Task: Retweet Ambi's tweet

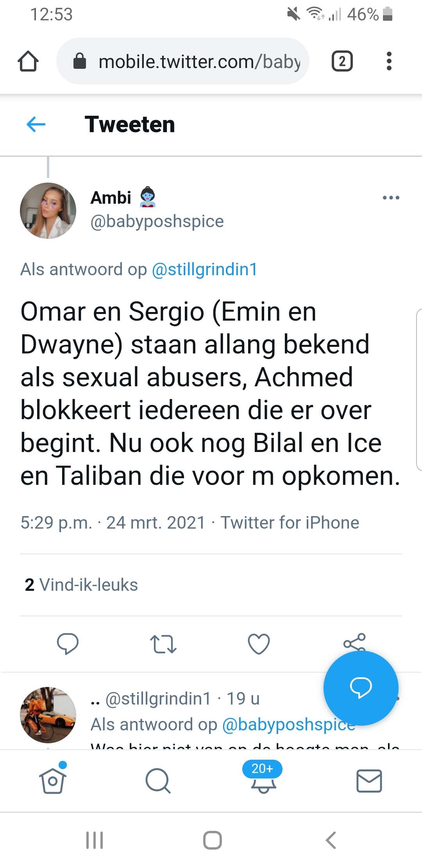Action: [x=163, y=644]
